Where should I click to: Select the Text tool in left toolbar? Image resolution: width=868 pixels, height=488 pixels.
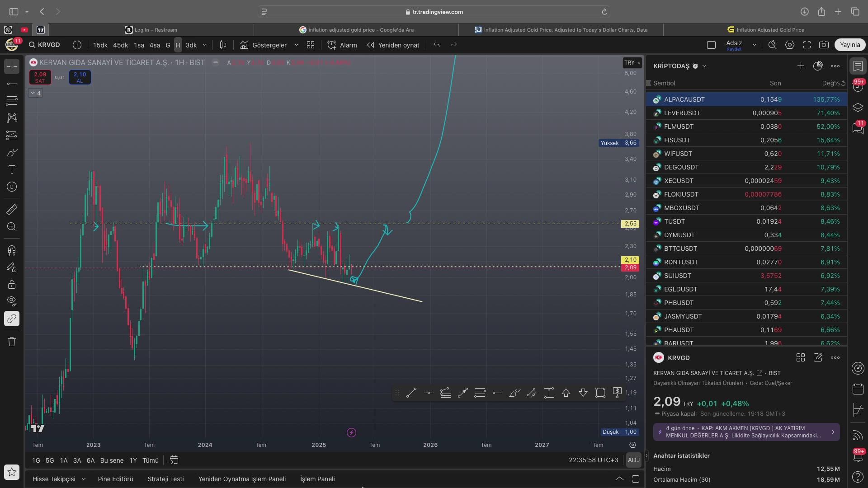pos(12,169)
